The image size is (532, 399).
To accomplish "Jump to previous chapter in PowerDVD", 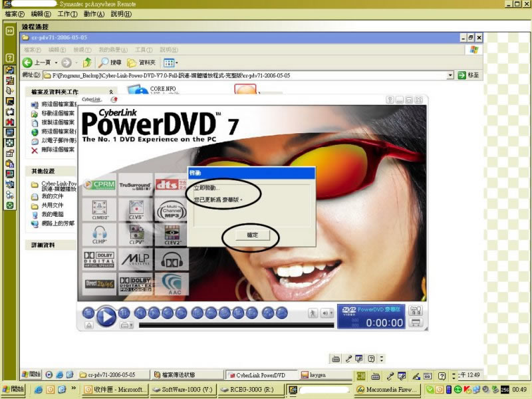I will pyautogui.click(x=140, y=313).
